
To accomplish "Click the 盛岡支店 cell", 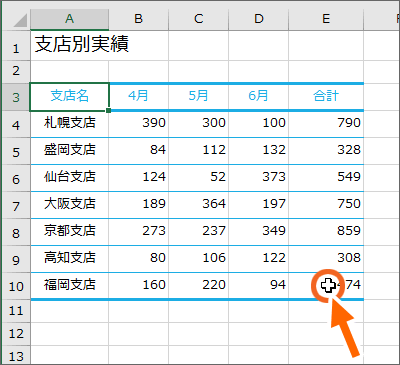I will point(70,151).
